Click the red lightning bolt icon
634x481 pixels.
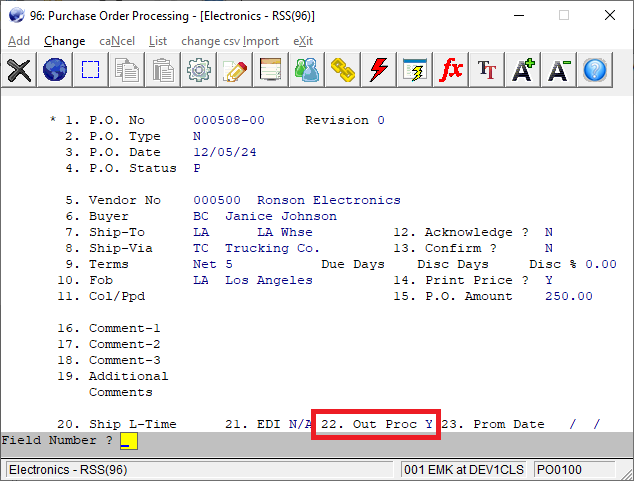coord(379,69)
